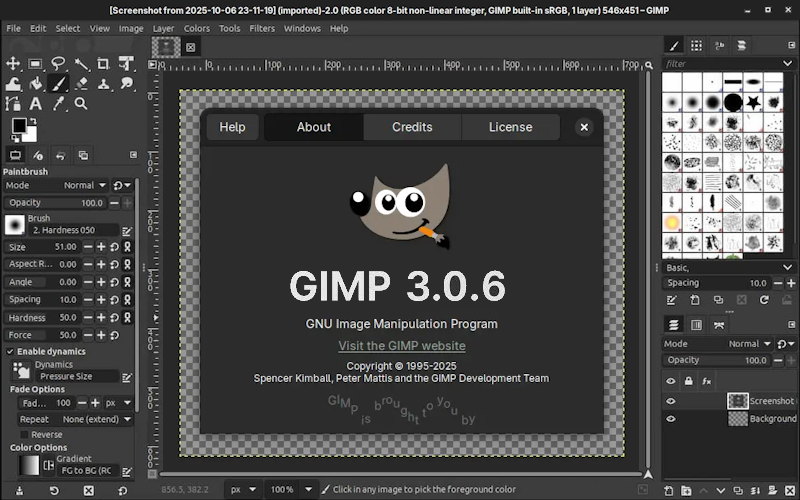Select the Free Select lasso tool
The image size is (800, 500).
[x=59, y=63]
